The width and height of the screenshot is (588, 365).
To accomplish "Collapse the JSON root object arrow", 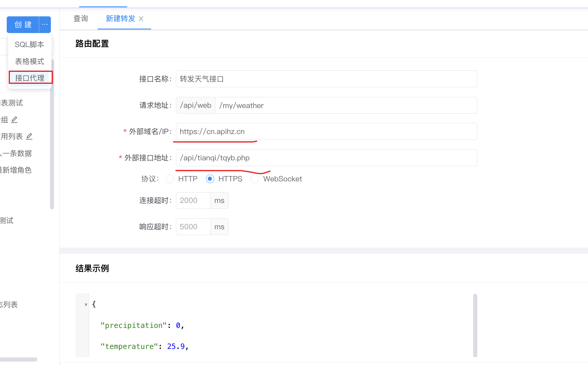I will 86,305.
